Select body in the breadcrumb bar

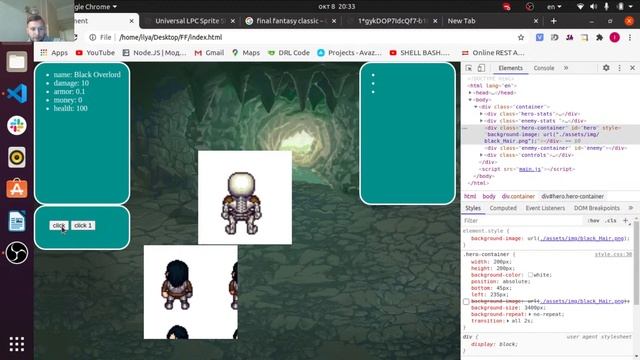pyautogui.click(x=489, y=196)
